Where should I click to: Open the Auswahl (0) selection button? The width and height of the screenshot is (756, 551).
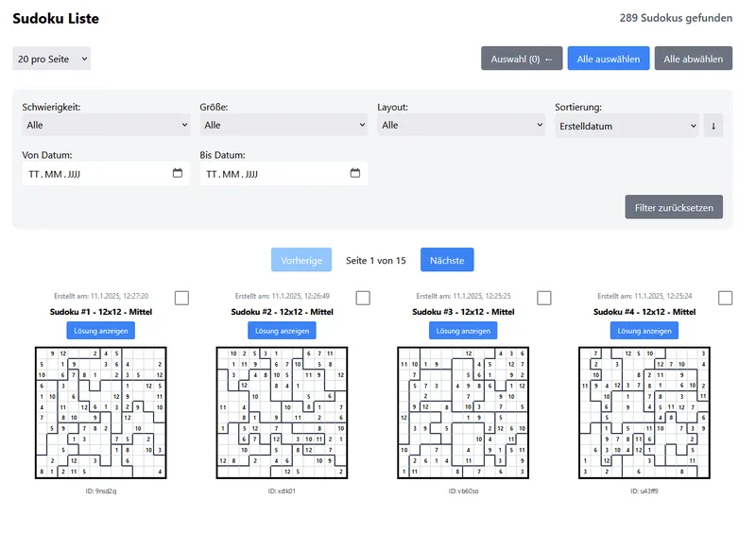pos(521,59)
